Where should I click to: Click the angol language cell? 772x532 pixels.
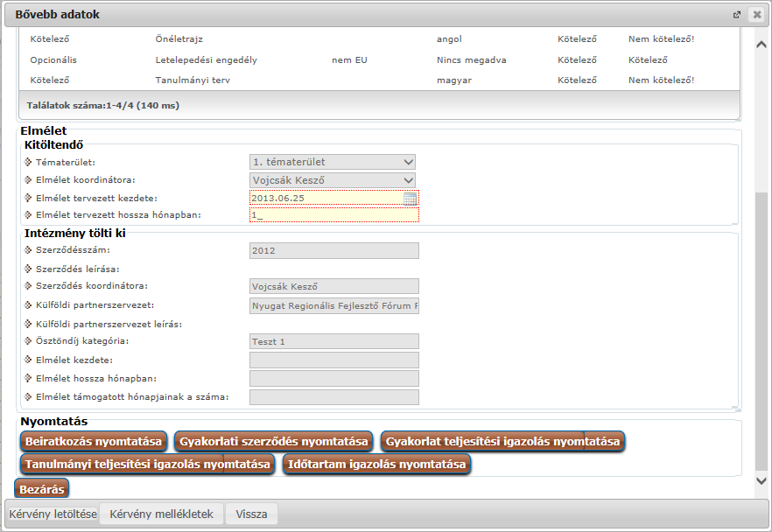449,38
